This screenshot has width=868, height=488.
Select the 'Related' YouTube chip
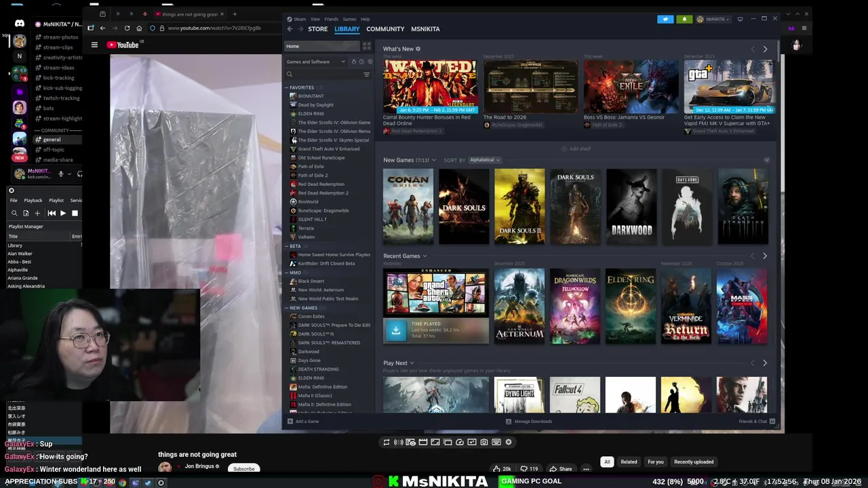coord(629,462)
